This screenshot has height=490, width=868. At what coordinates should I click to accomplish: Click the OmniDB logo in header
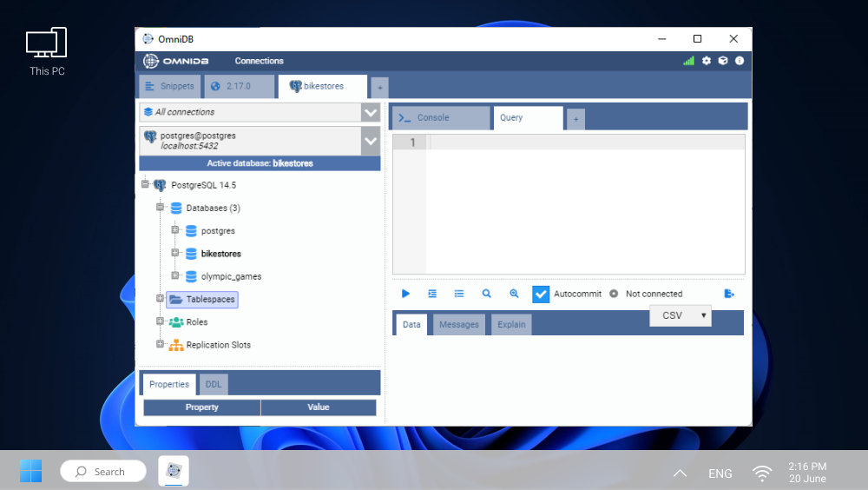pyautogui.click(x=176, y=61)
